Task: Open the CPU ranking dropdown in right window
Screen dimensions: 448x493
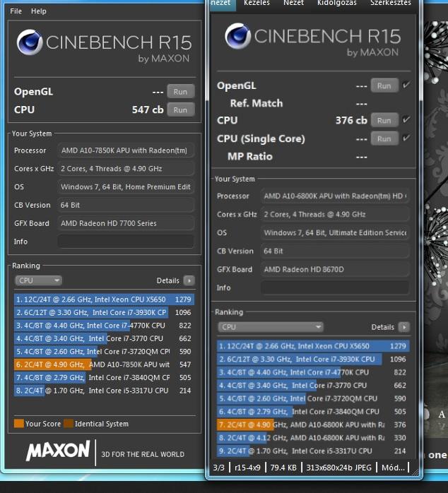Action: 270,327
